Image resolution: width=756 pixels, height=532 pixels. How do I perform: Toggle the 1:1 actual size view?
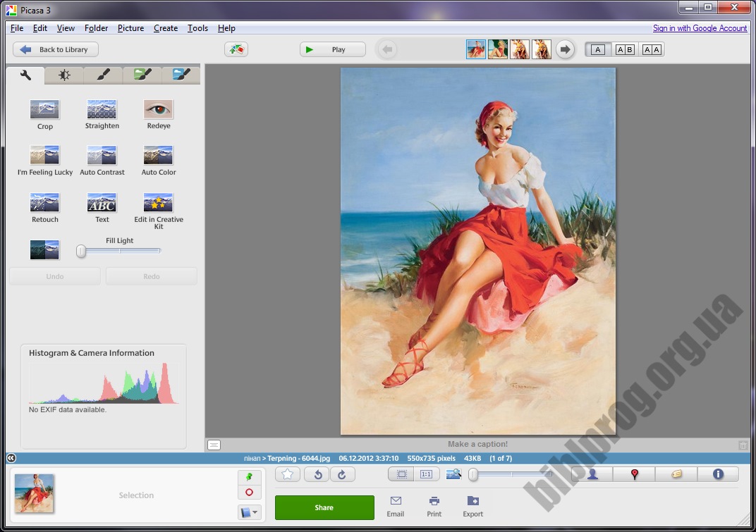(426, 474)
